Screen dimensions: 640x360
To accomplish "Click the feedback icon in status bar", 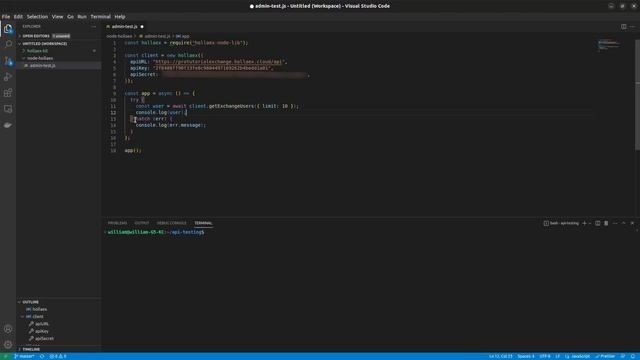I will coord(623,356).
